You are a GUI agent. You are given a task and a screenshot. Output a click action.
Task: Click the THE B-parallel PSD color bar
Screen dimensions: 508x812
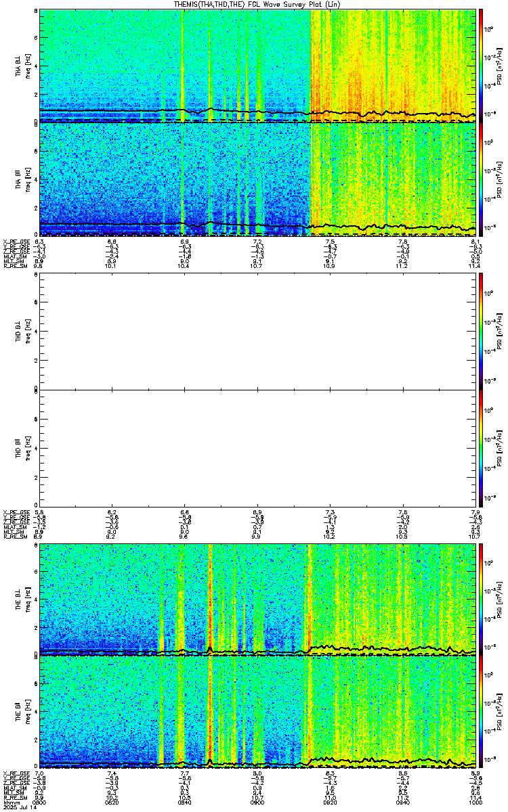tap(482, 713)
